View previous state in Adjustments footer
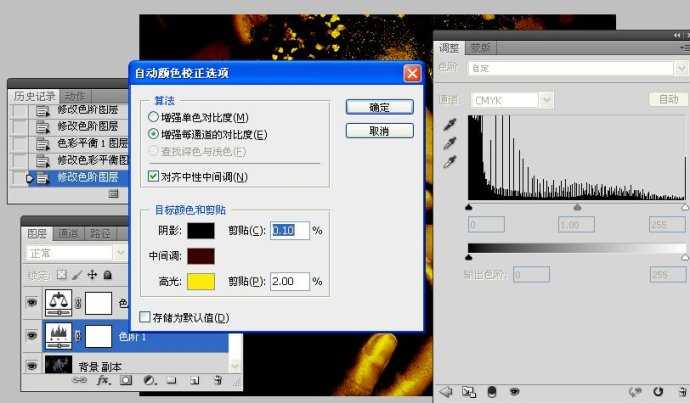 pos(635,391)
